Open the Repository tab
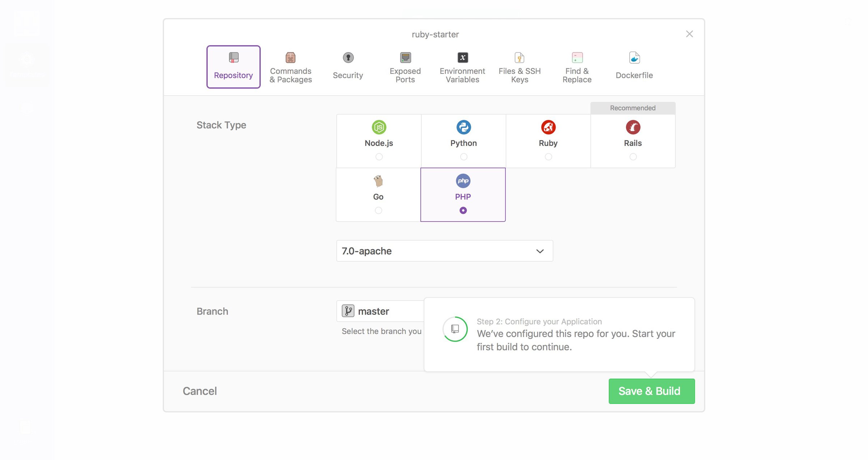The height and width of the screenshot is (460, 868). click(x=233, y=67)
